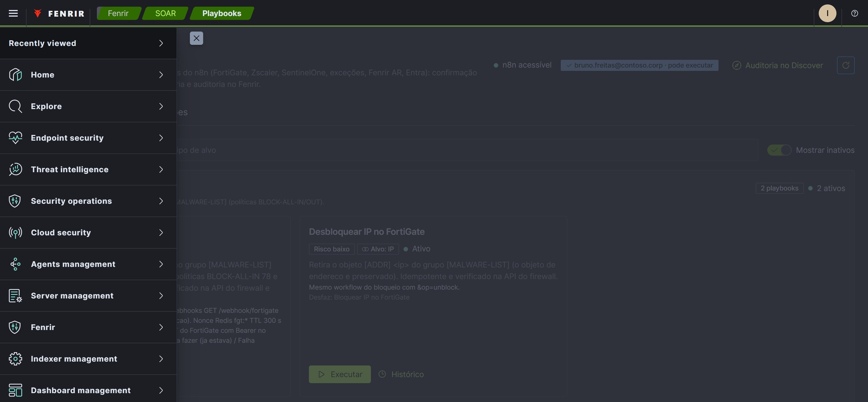The image size is (868, 402).
Task: Click the Indexer management gear icon
Action: pyautogui.click(x=15, y=359)
